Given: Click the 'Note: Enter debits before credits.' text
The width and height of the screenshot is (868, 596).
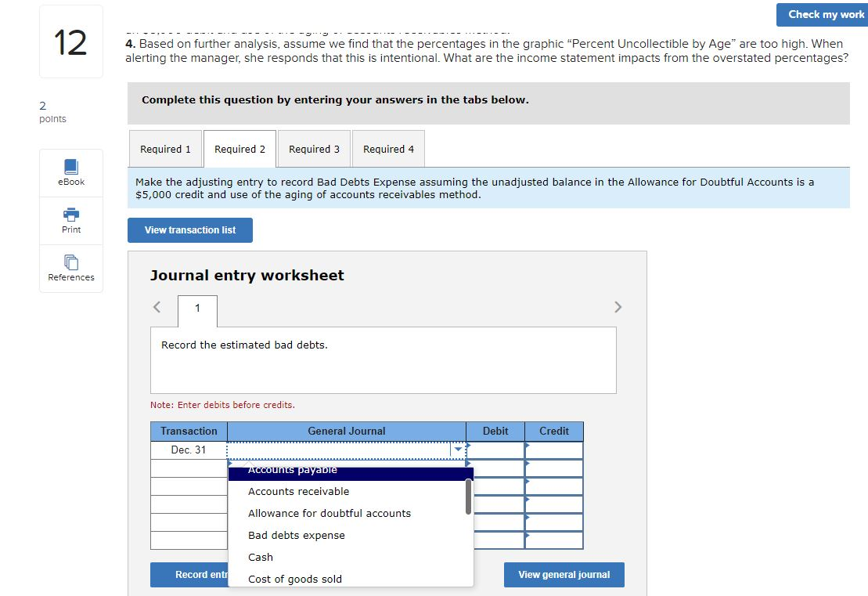Looking at the screenshot, I should [222, 405].
